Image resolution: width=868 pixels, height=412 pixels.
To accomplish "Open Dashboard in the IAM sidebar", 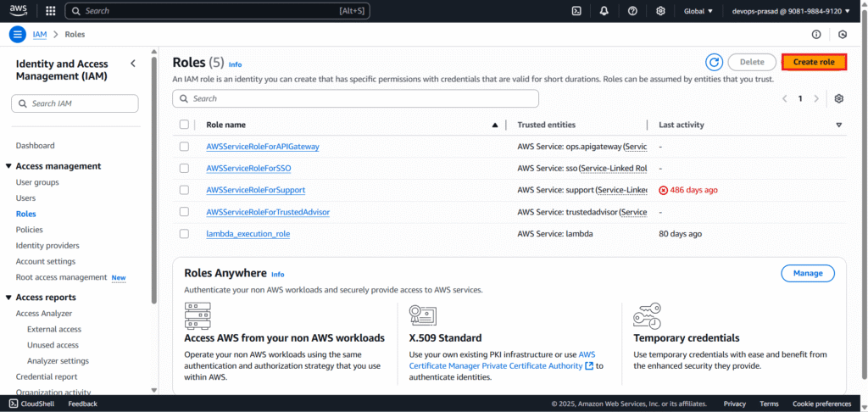I will 36,146.
